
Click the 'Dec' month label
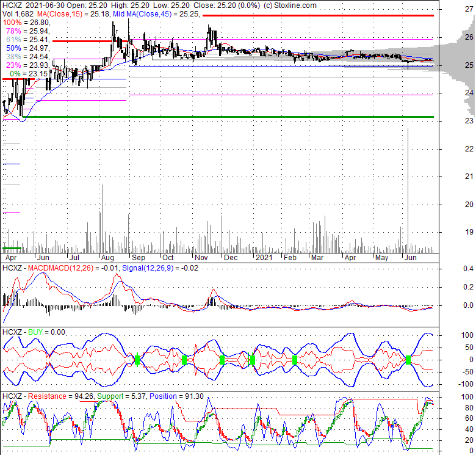pyautogui.click(x=231, y=258)
